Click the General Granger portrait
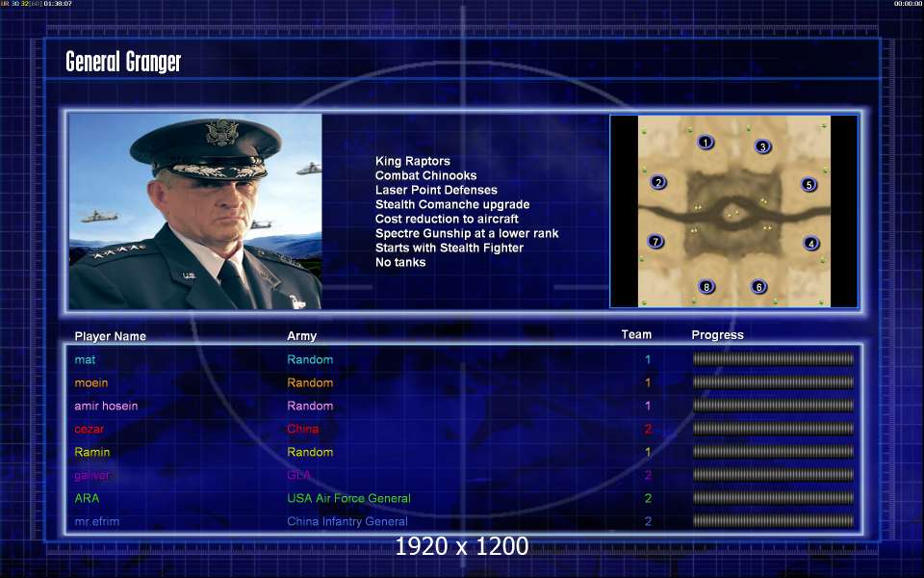 (195, 211)
